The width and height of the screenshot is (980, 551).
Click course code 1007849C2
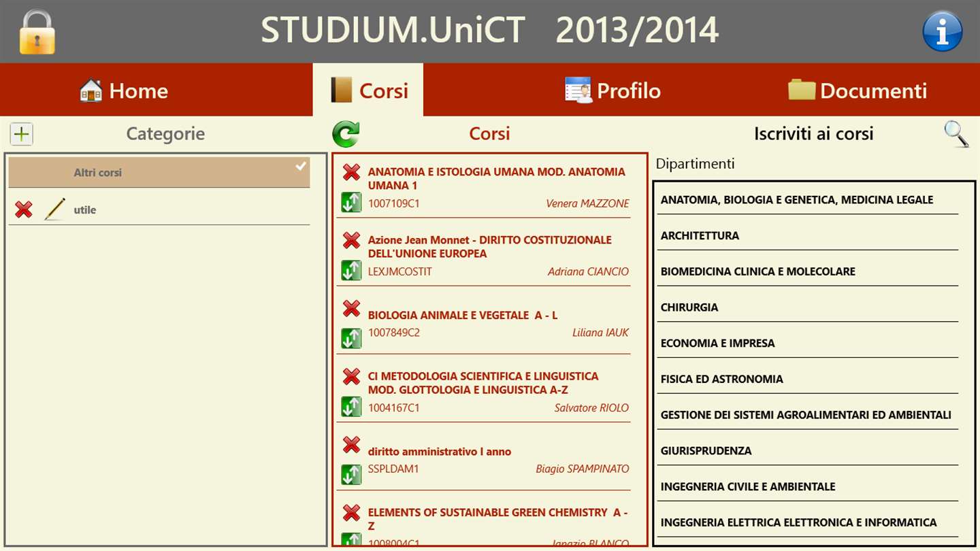tap(394, 333)
